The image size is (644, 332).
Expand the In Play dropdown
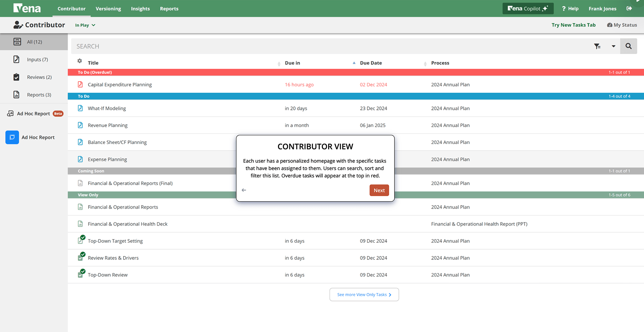click(85, 25)
